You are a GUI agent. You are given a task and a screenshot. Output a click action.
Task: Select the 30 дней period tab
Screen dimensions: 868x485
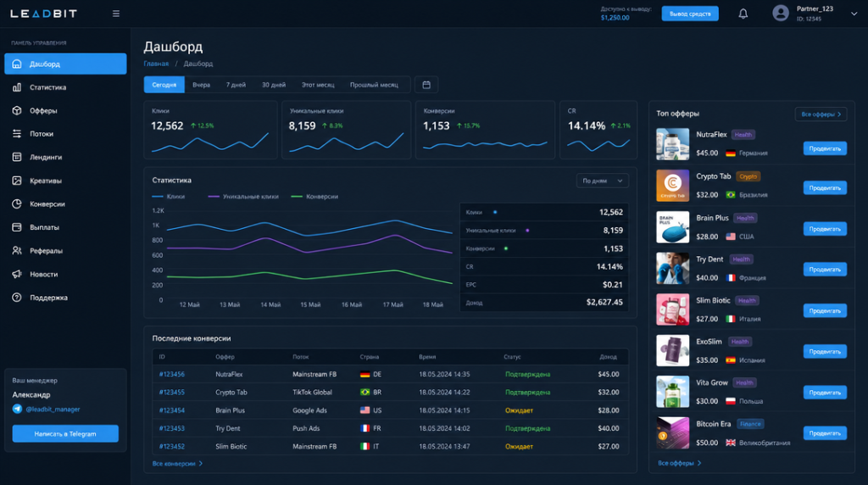[274, 85]
